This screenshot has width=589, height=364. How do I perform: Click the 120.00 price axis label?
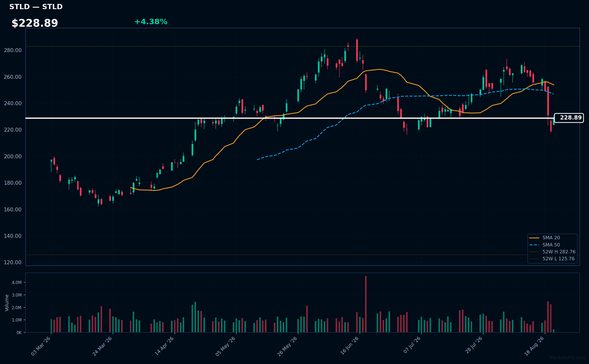coord(13,262)
